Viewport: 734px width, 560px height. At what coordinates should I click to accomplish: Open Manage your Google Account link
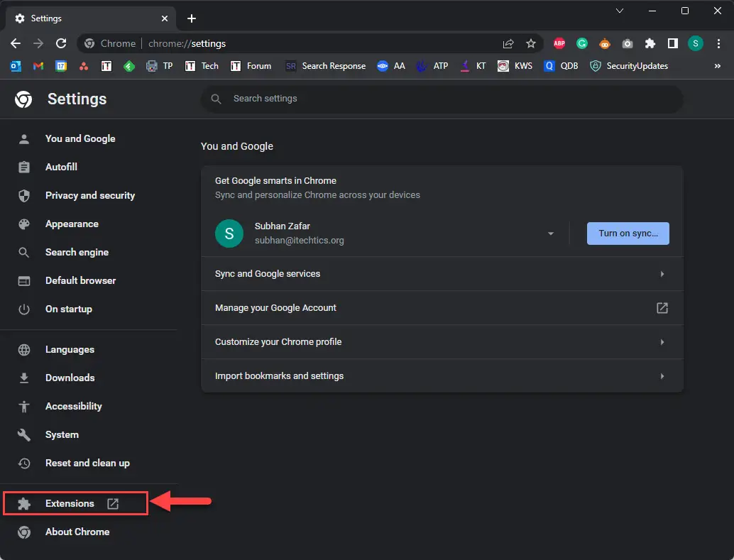coord(442,308)
